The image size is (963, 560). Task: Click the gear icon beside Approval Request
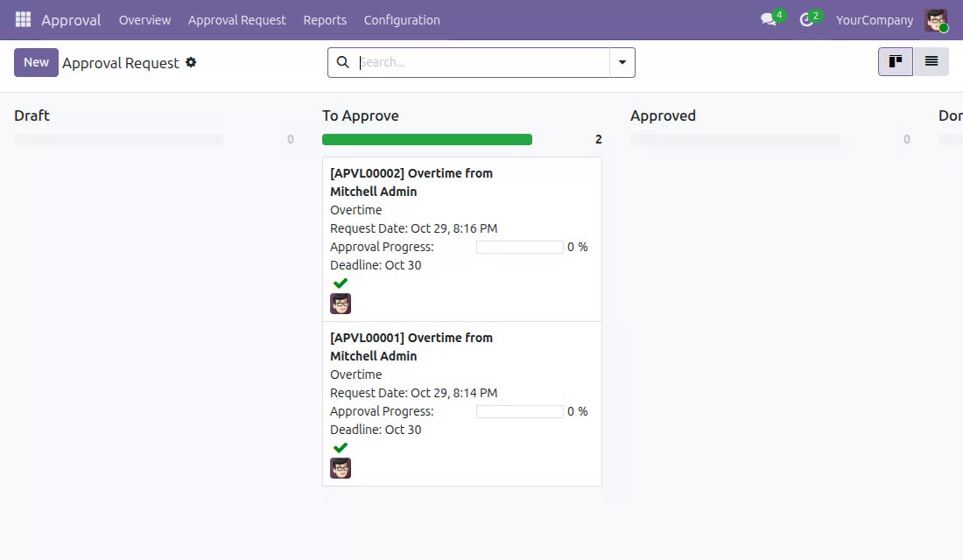click(x=191, y=62)
